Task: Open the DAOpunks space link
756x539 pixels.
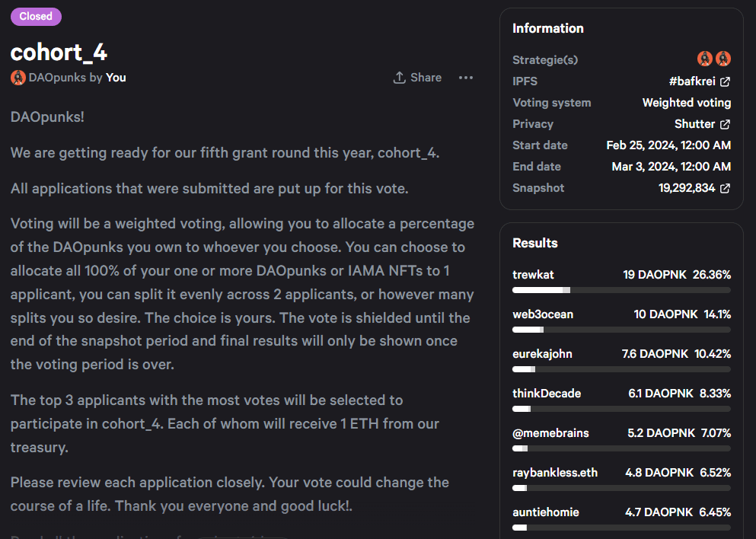Action: (57, 78)
